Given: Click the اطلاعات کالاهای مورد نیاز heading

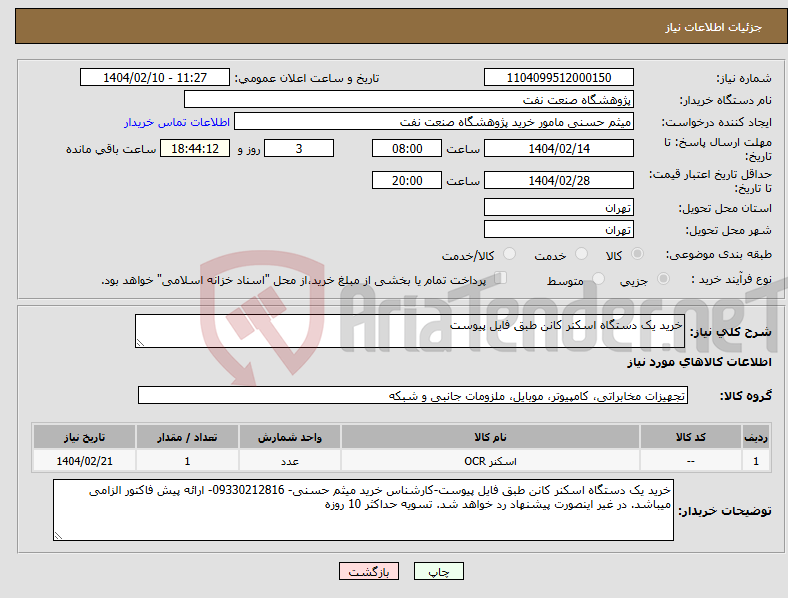Looking at the screenshot, I should click(x=699, y=362).
